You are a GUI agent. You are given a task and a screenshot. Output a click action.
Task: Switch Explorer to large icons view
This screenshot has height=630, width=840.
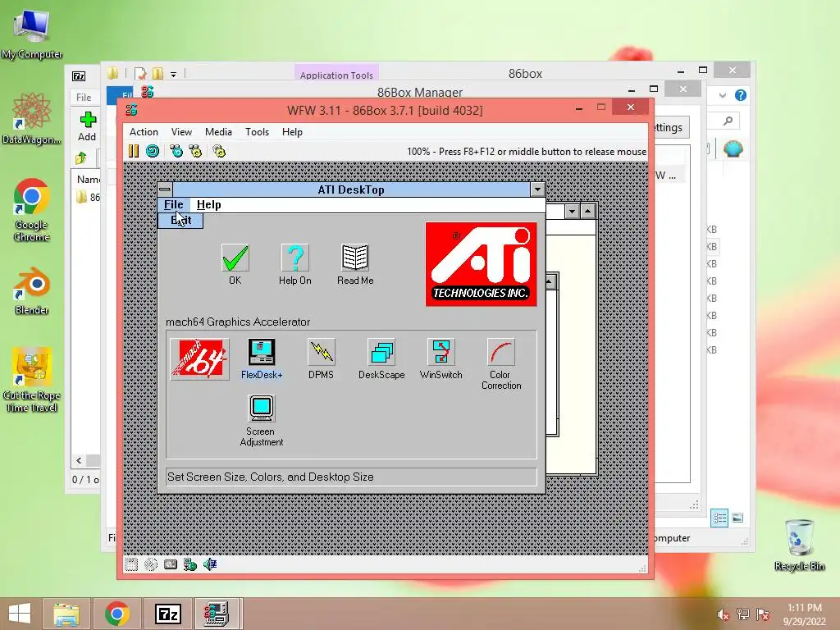(737, 518)
